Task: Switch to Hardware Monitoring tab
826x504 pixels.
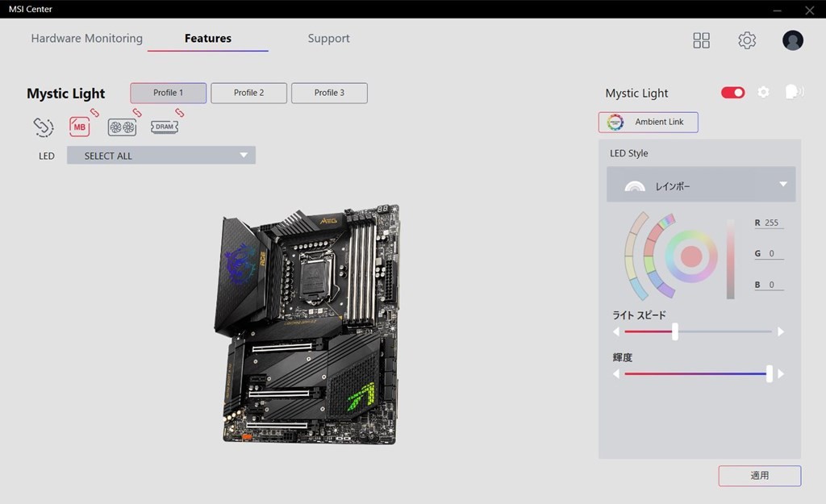Action: coord(87,39)
